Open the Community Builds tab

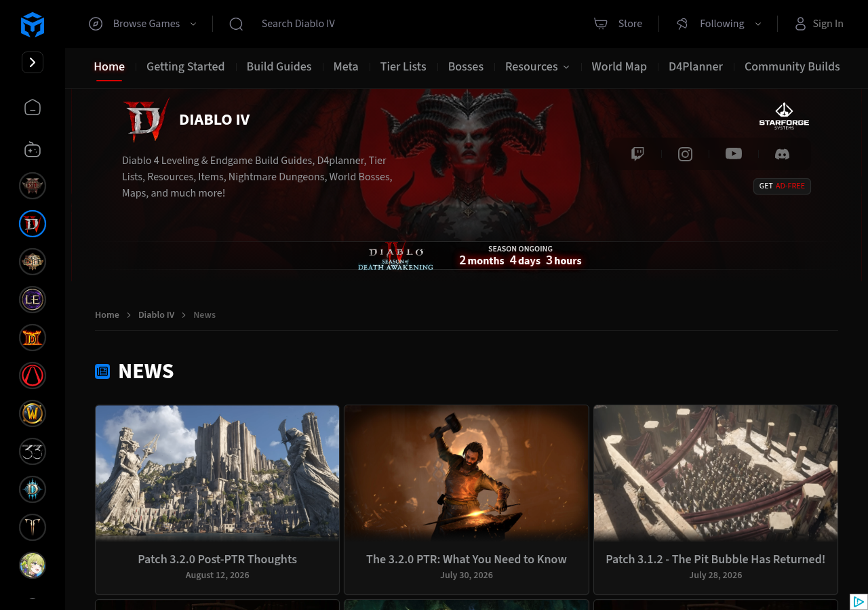(x=792, y=66)
